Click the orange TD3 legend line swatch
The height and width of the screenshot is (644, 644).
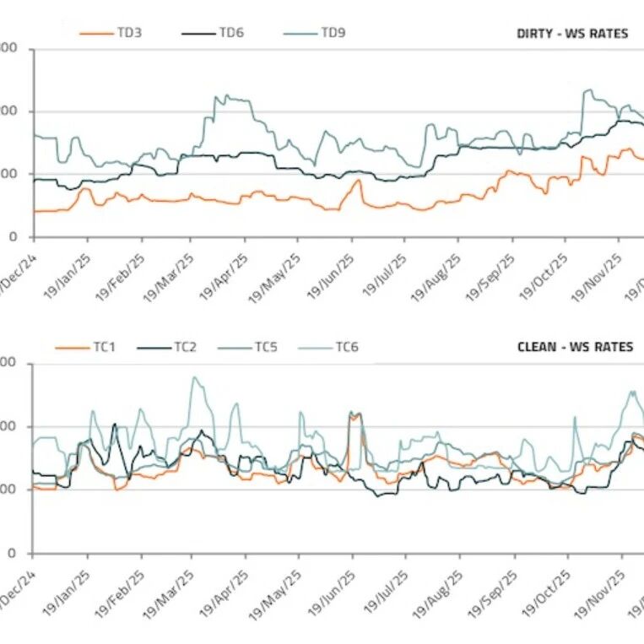click(x=96, y=33)
